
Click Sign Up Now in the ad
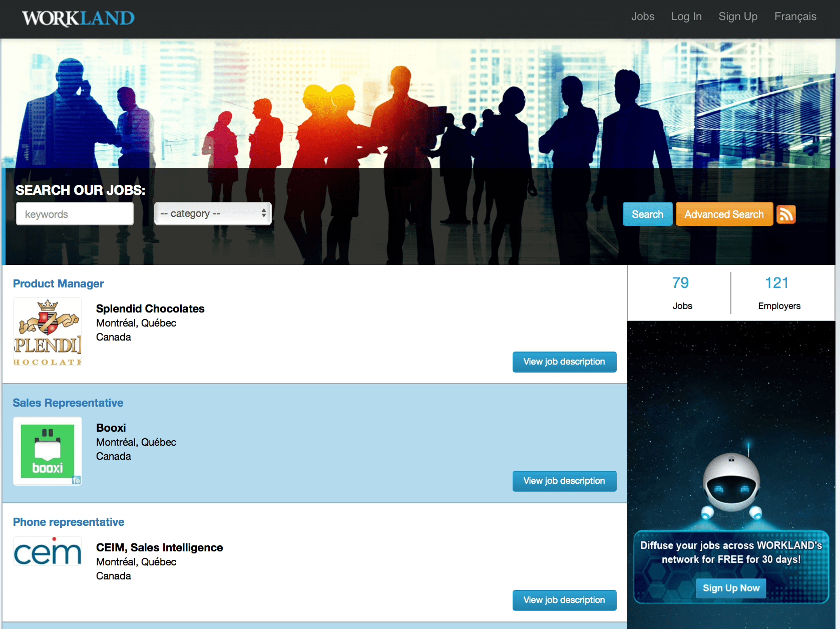(x=731, y=588)
